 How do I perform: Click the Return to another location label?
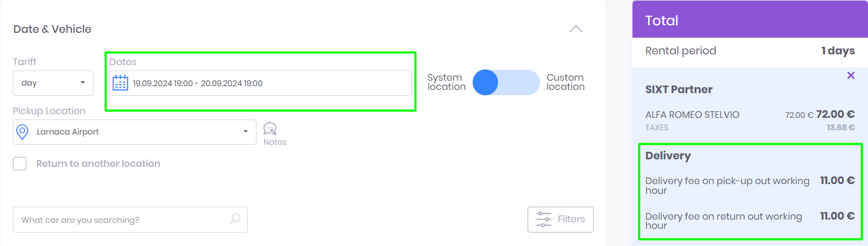[98, 164]
